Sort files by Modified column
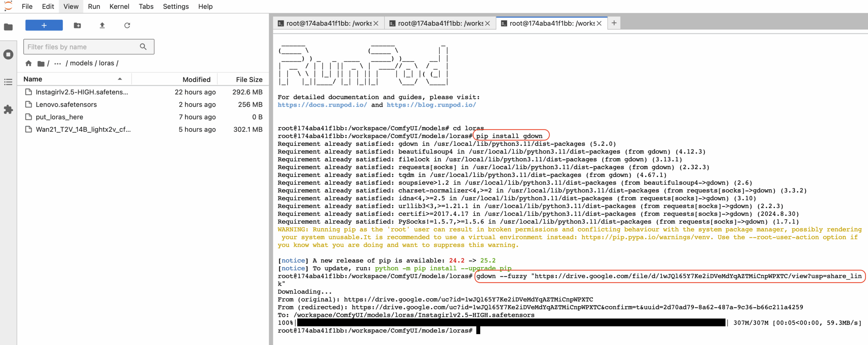 tap(196, 79)
